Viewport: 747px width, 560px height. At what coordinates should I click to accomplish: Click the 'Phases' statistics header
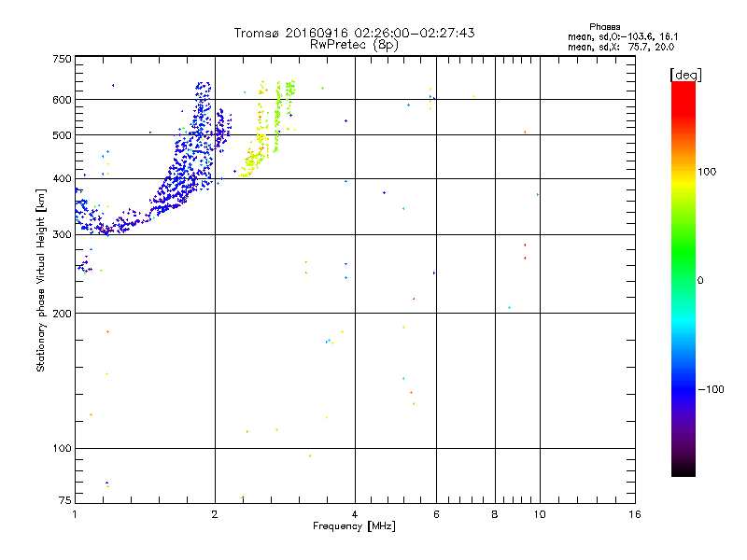pyautogui.click(x=604, y=27)
